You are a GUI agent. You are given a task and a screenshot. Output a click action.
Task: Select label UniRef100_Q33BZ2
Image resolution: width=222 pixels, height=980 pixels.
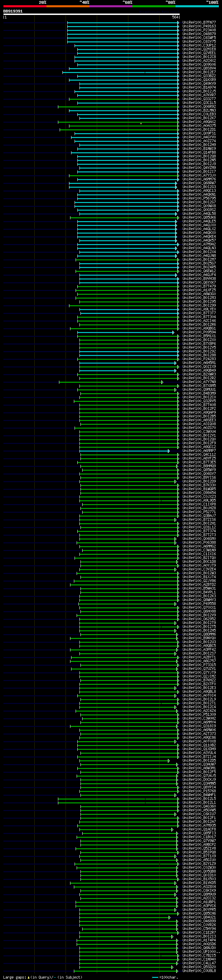point(199,76)
